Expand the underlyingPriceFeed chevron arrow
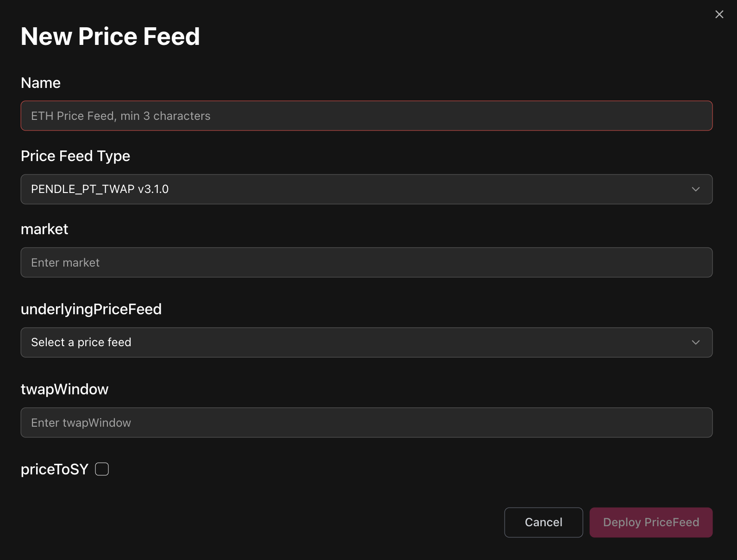737x560 pixels. 695,342
